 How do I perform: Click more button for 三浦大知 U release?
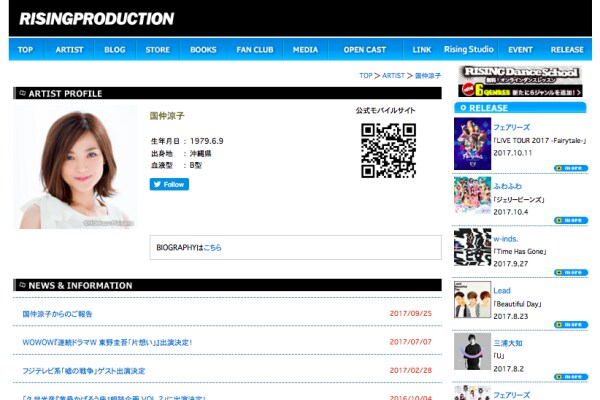(571, 377)
